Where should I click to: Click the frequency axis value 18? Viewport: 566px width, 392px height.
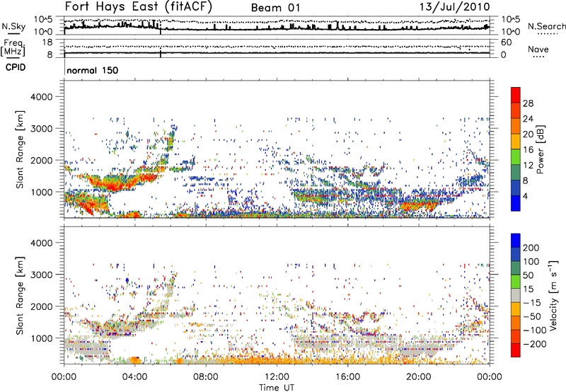47,42
